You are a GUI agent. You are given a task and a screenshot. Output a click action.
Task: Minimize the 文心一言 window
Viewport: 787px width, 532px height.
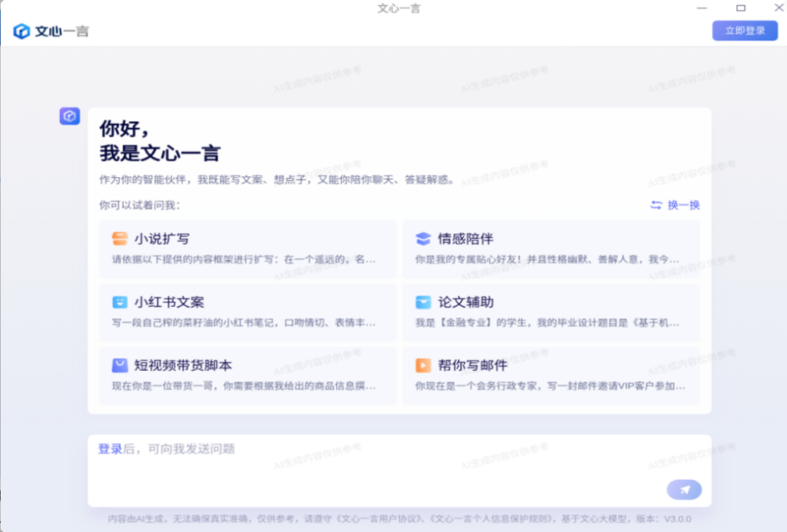coord(702,8)
